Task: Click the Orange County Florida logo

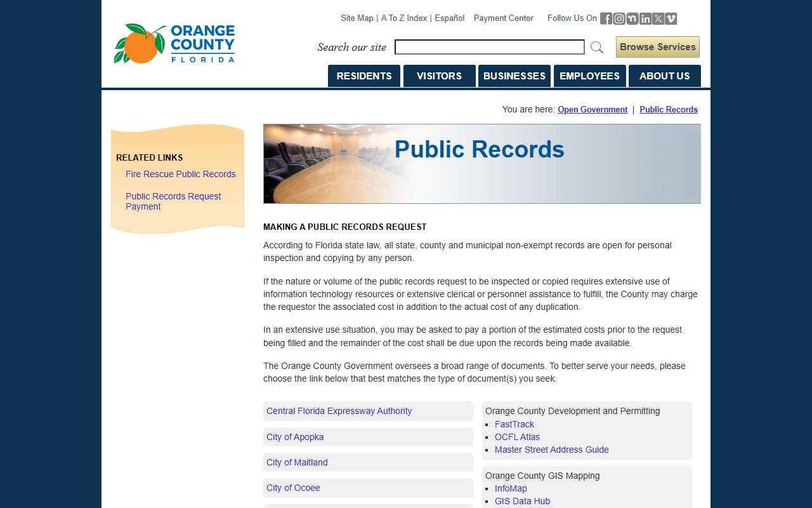Action: [x=174, y=44]
